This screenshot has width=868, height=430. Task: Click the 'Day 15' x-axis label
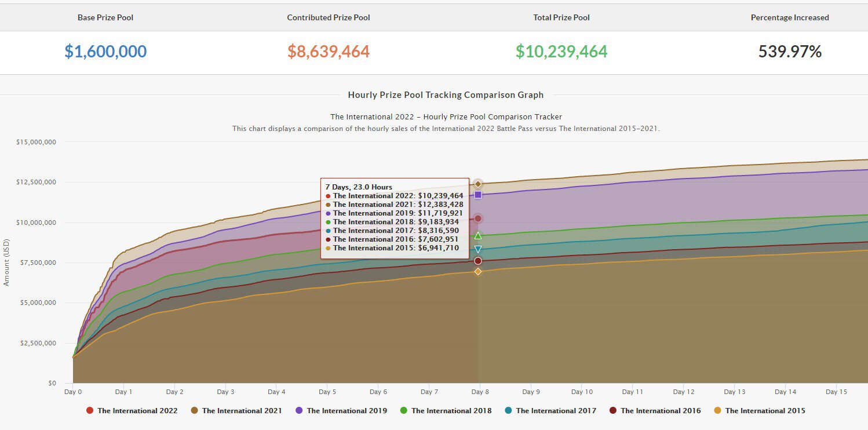[x=836, y=392]
